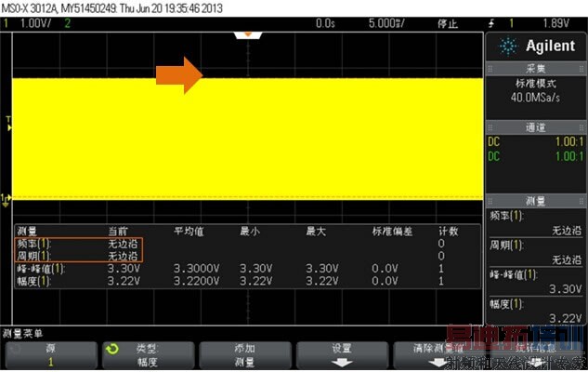Click the 停止 run status indicator
588x372 pixels.
pyautogui.click(x=448, y=24)
